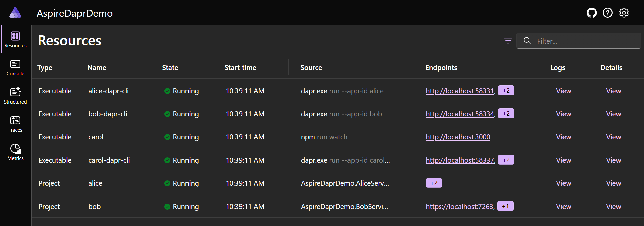Select the bob-dapr-cli name cell
This screenshot has width=644, height=226.
click(x=108, y=114)
